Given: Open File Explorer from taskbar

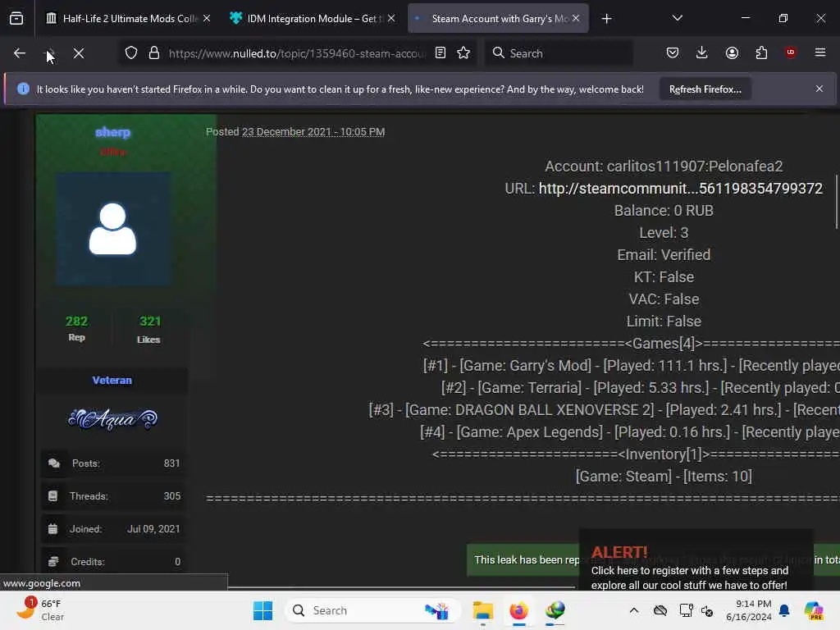Looking at the screenshot, I should [x=482, y=610].
